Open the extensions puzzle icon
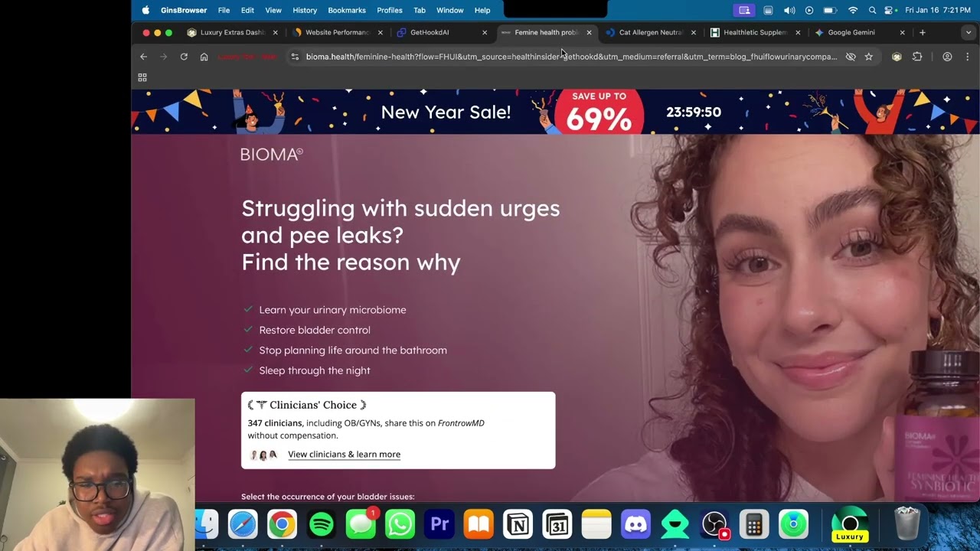Image resolution: width=980 pixels, height=551 pixels. pyautogui.click(x=917, y=57)
